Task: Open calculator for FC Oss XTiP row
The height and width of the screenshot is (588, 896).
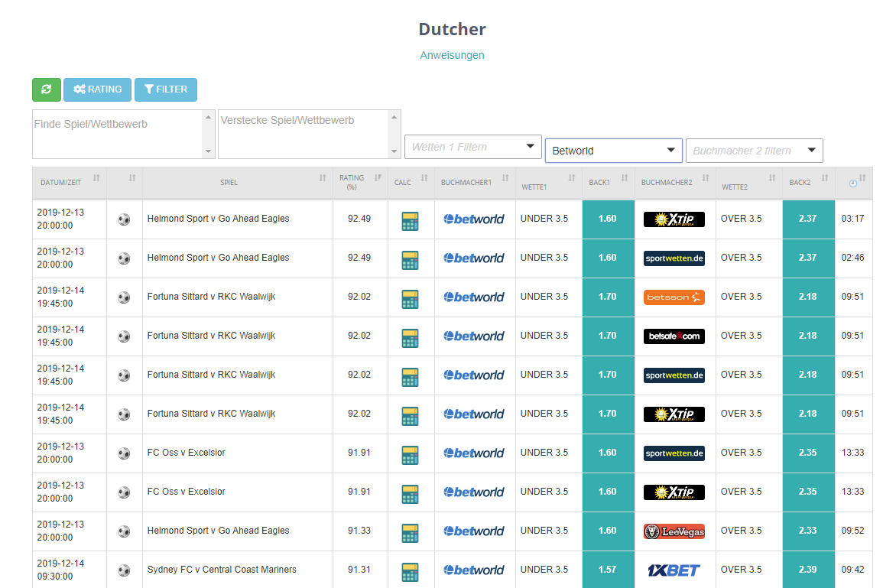Action: [x=410, y=494]
